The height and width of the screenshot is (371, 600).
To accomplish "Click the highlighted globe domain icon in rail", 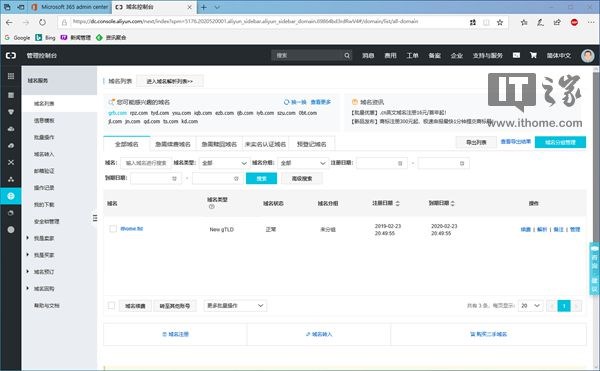I will [x=11, y=196].
